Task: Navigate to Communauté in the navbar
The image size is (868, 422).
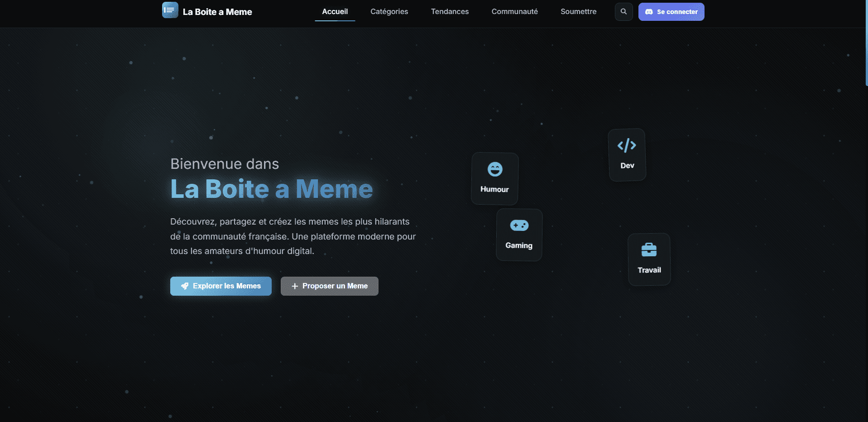Action: (x=514, y=12)
